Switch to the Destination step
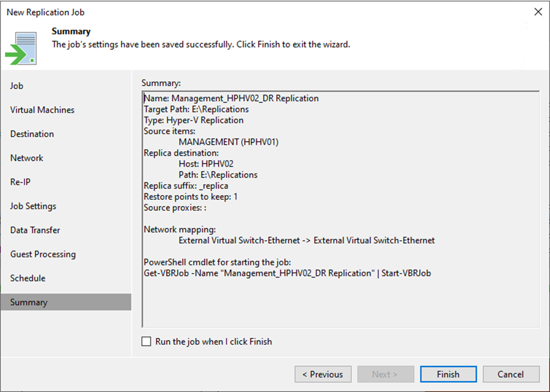This screenshot has height=392, width=550. point(32,134)
